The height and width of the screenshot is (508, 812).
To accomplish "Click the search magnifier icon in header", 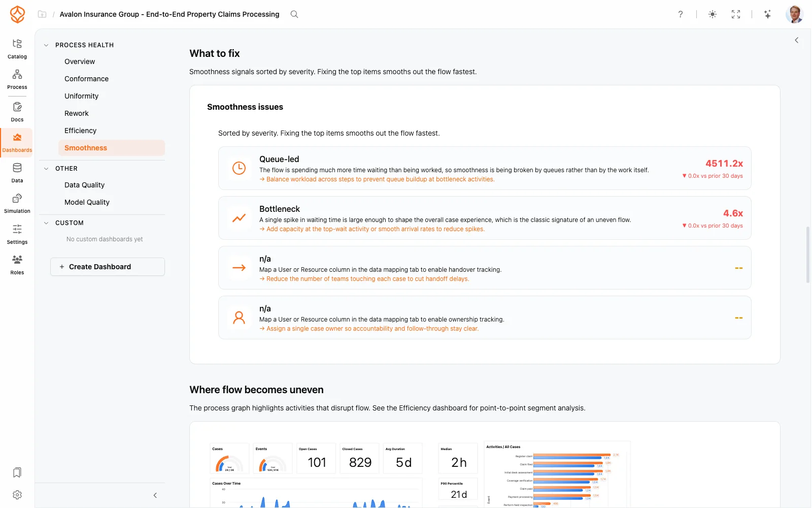I will 294,14.
